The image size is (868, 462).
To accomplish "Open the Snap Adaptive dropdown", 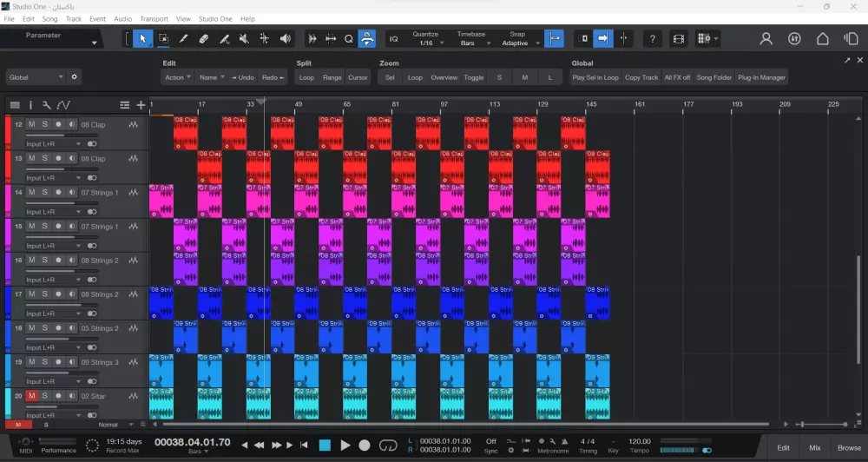I will pos(517,43).
